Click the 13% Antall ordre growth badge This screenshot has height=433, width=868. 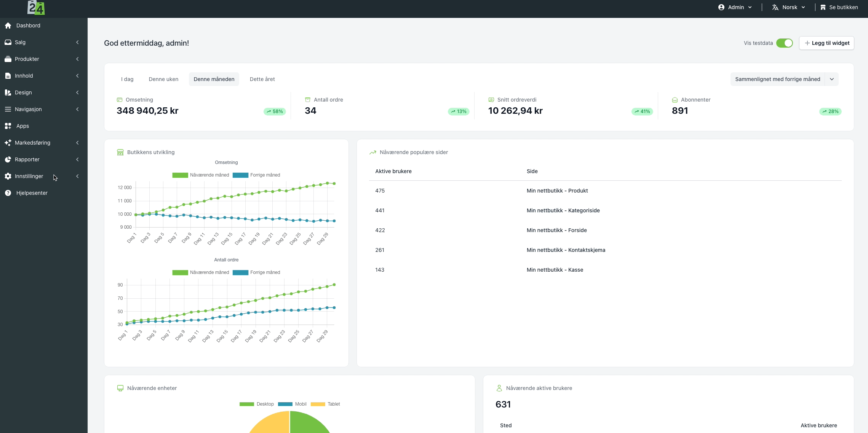459,111
